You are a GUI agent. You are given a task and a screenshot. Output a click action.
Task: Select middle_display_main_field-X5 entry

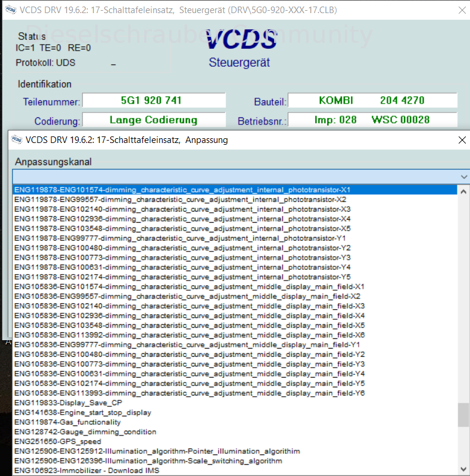click(x=235, y=325)
